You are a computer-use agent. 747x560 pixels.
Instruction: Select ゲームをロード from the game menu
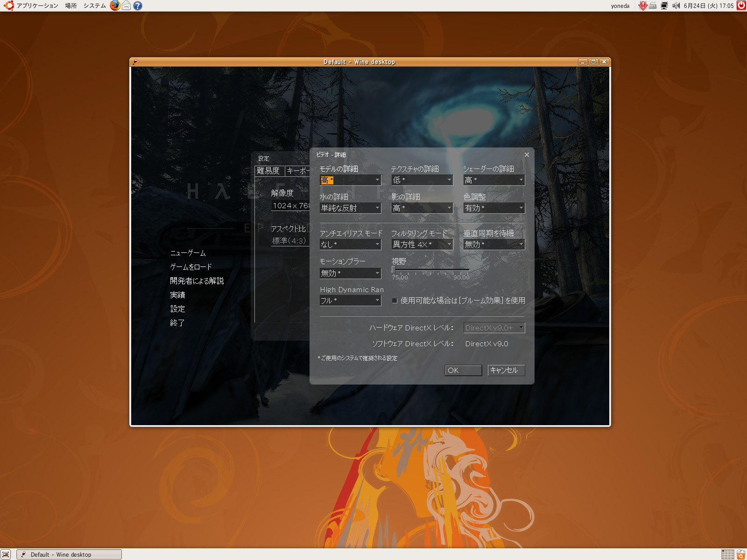[x=191, y=267]
